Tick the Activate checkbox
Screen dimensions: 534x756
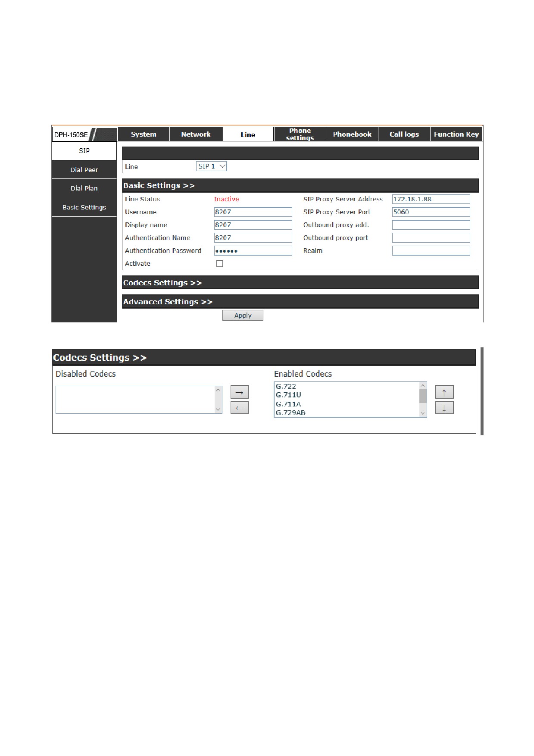[219, 263]
